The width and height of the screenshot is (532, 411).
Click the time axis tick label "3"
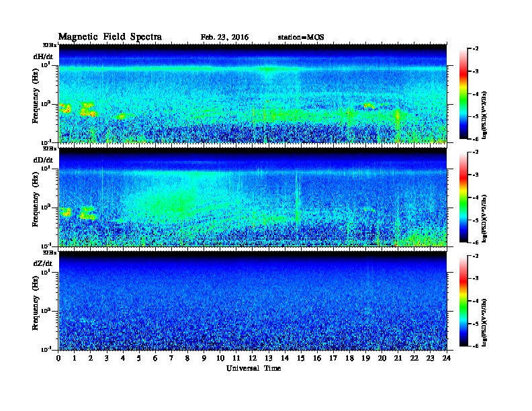[107, 359]
